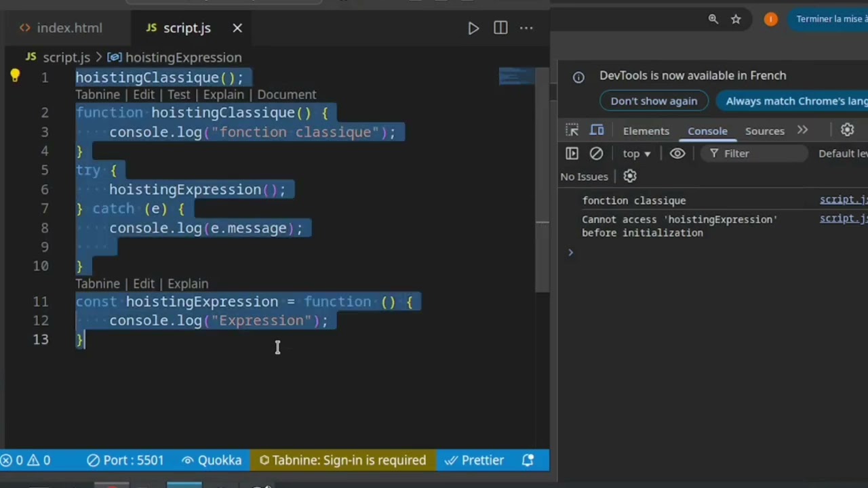
Task: Click the Chrome zoom magnifier icon
Action: click(713, 19)
